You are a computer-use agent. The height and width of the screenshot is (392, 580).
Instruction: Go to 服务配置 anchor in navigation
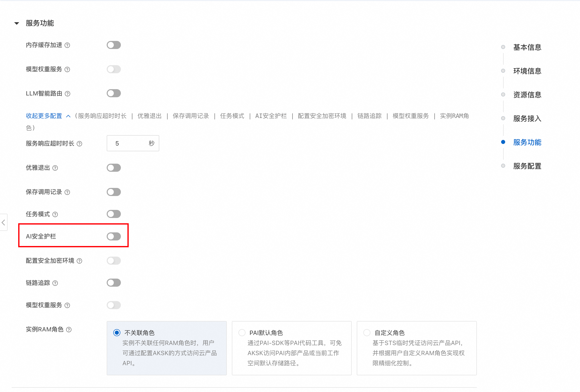pos(527,166)
